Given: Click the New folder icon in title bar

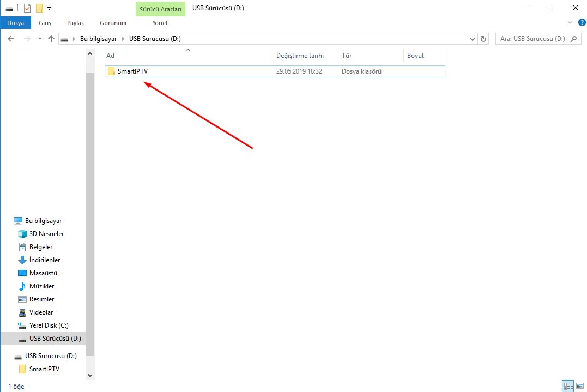Looking at the screenshot, I should [39, 8].
